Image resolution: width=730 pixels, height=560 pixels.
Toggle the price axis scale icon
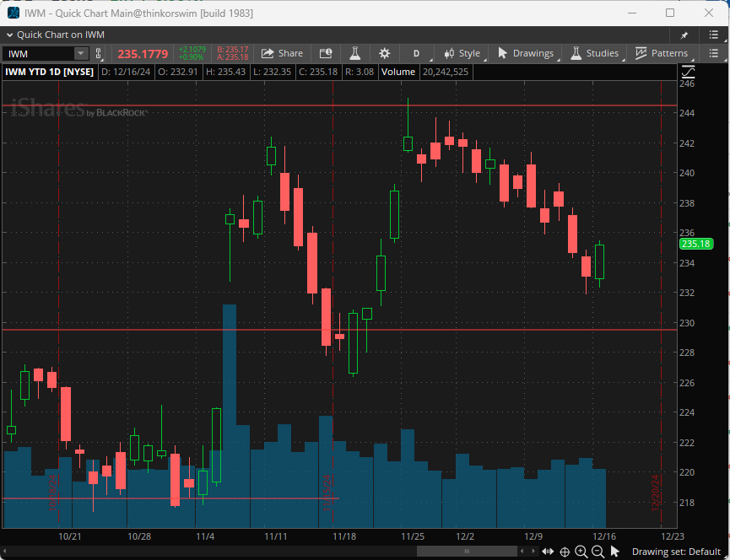688,72
